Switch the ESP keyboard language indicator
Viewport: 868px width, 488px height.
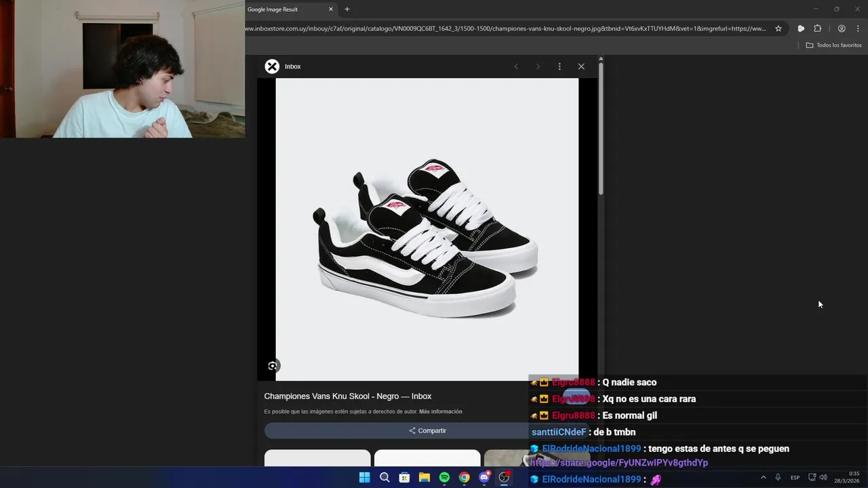click(x=795, y=478)
